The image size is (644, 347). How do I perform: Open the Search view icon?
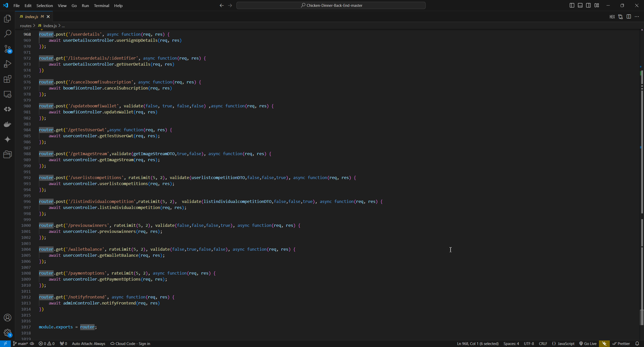click(8, 34)
